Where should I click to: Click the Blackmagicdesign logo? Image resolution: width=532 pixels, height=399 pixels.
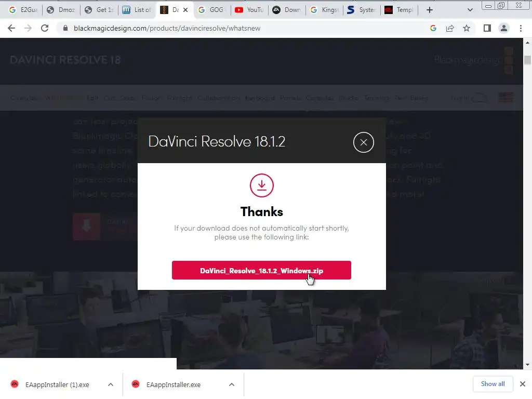473,60
